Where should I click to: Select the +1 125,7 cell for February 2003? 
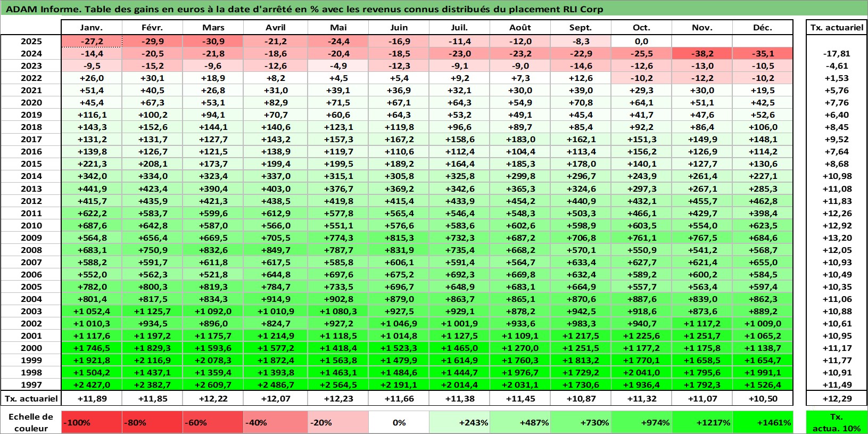[152, 311]
